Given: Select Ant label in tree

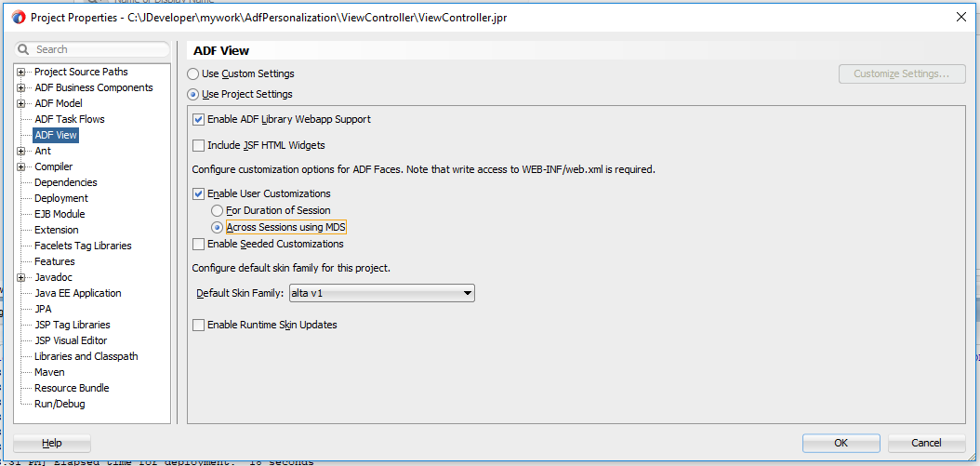Looking at the screenshot, I should click(x=43, y=151).
